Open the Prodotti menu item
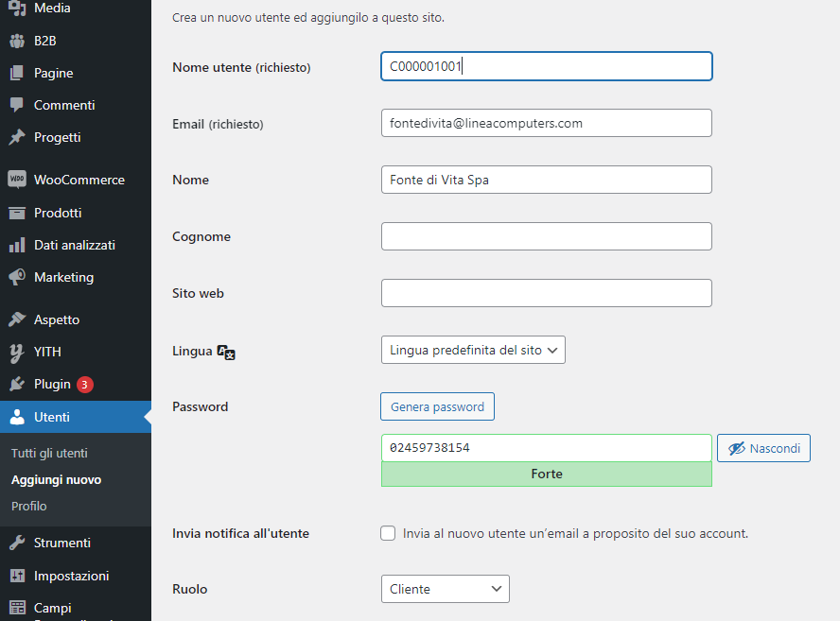This screenshot has width=840, height=621. 58,213
